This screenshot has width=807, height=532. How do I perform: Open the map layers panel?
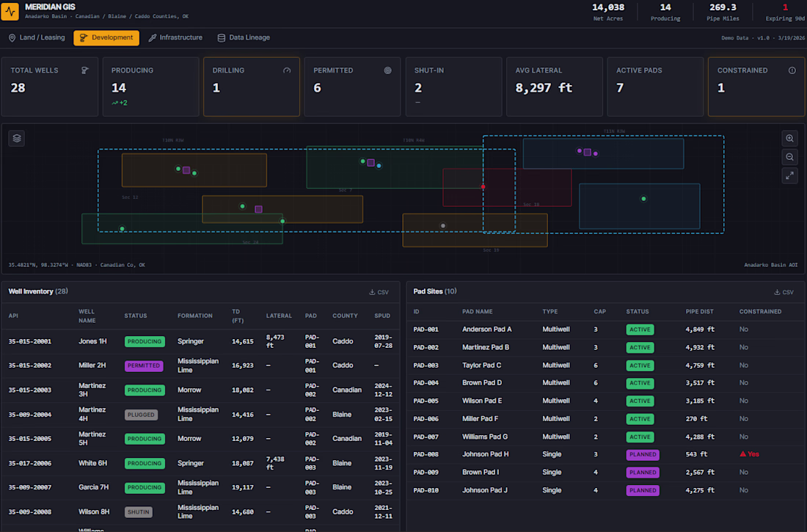tap(18, 138)
